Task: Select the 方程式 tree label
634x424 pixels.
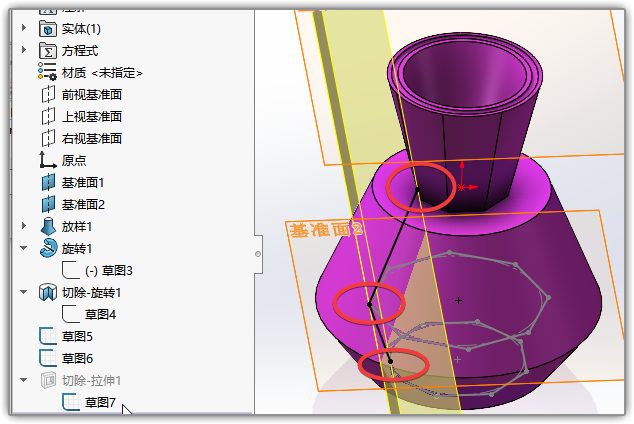Action: coord(80,51)
